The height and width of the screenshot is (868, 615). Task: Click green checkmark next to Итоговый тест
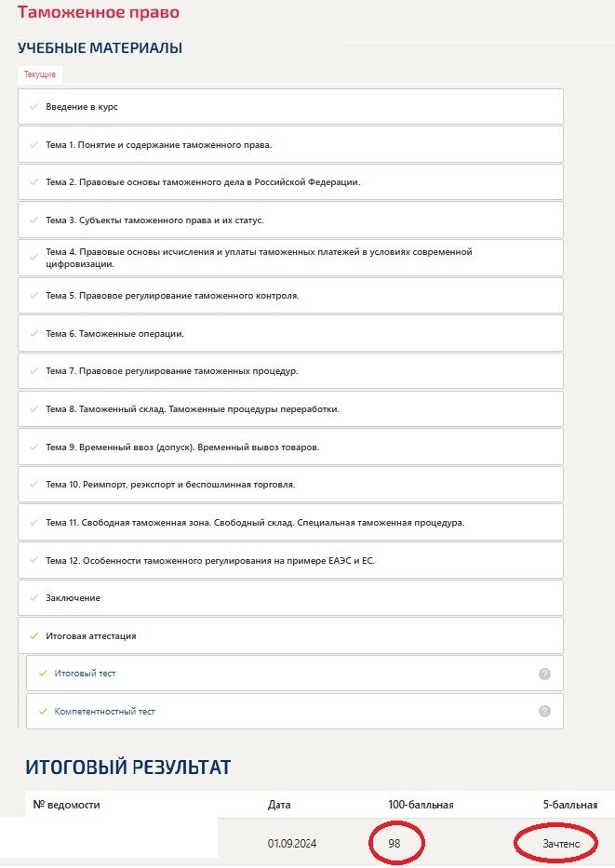(x=43, y=674)
